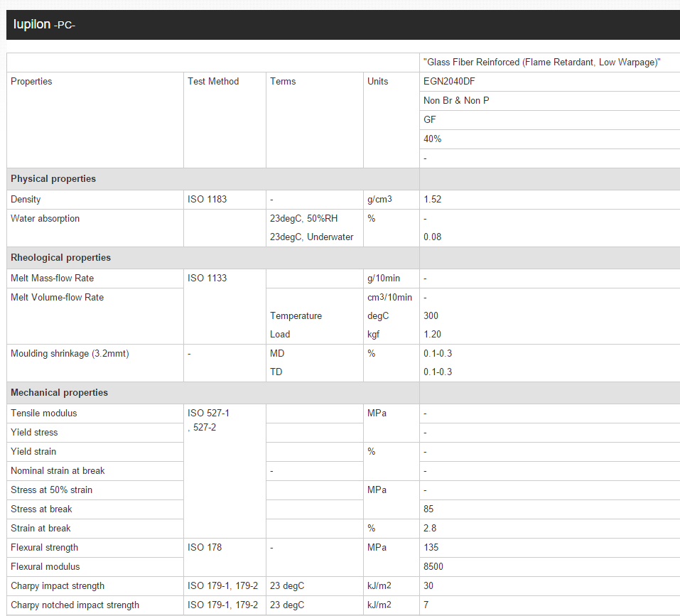Select the Moulding shrinkage (3.2mmt) label
The height and width of the screenshot is (616, 680).
[x=70, y=354]
